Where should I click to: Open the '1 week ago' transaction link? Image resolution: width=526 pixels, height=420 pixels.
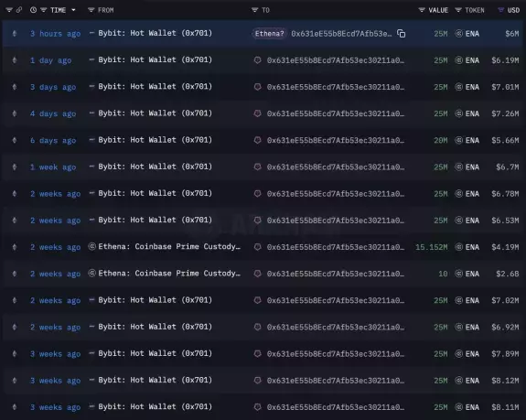pos(53,167)
